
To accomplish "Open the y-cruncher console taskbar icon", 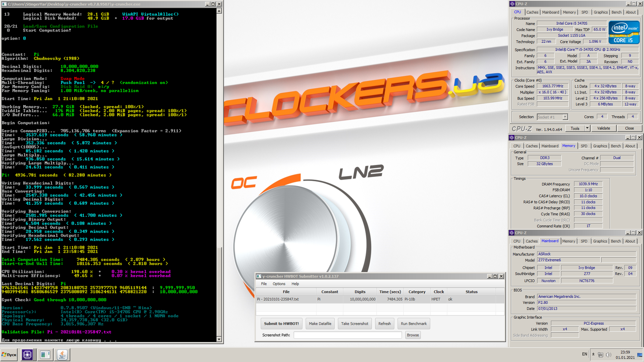I will click(45, 355).
